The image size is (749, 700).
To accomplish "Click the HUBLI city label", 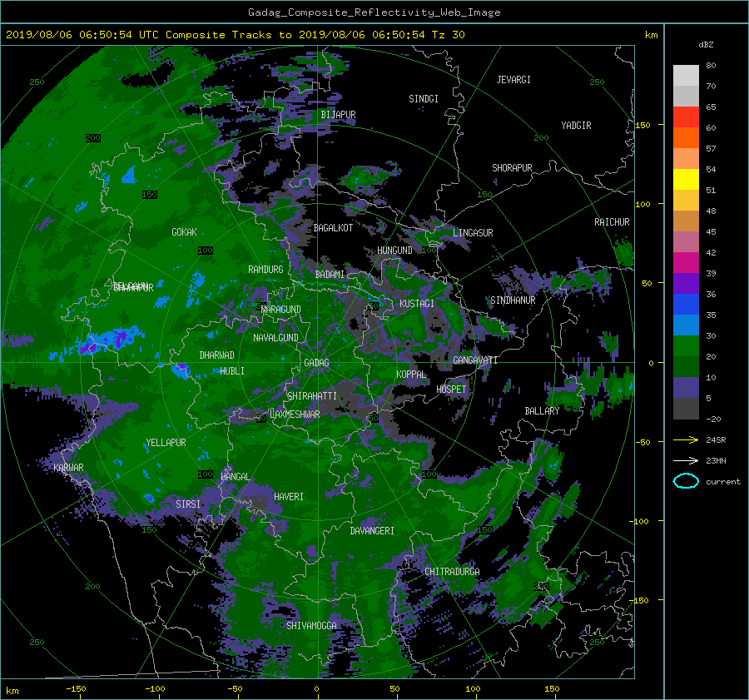I will point(232,370).
